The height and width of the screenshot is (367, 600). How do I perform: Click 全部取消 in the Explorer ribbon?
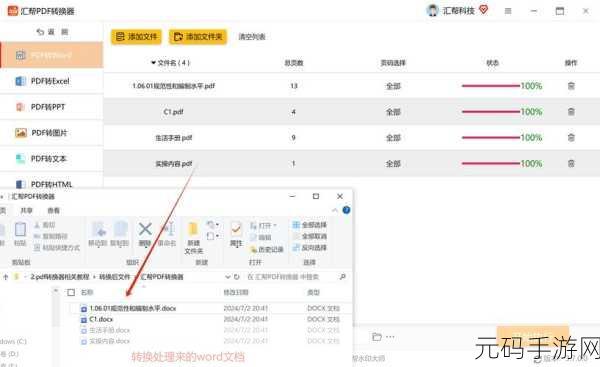click(x=310, y=237)
